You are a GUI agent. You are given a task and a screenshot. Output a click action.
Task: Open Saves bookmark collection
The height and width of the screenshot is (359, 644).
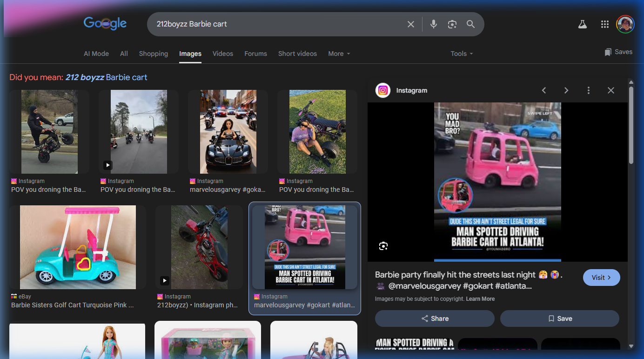tap(618, 52)
